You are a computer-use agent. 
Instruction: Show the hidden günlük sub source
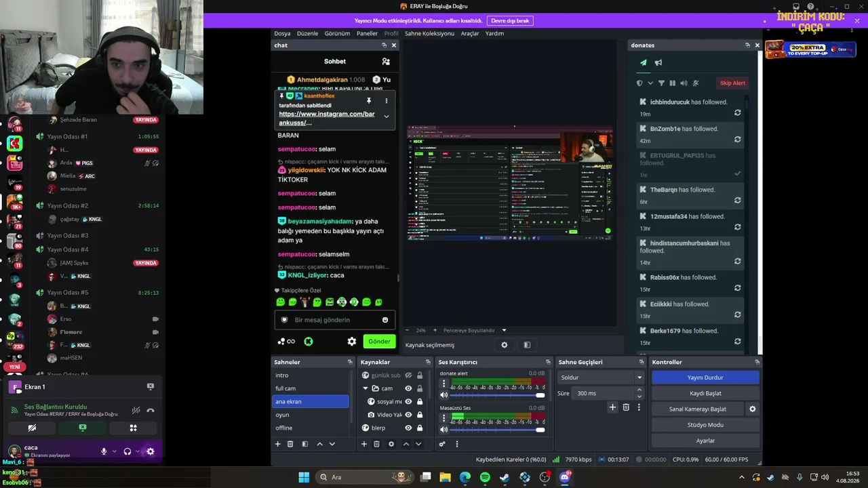[x=408, y=375]
